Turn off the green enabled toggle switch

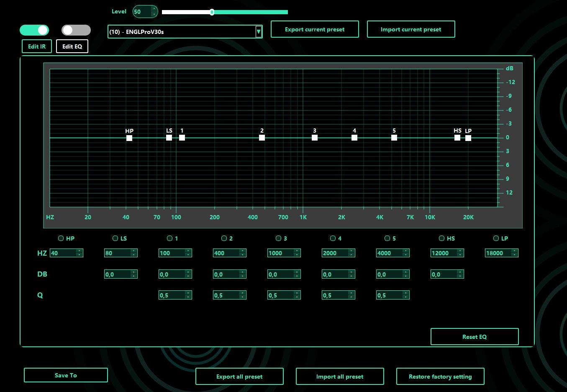click(x=34, y=30)
